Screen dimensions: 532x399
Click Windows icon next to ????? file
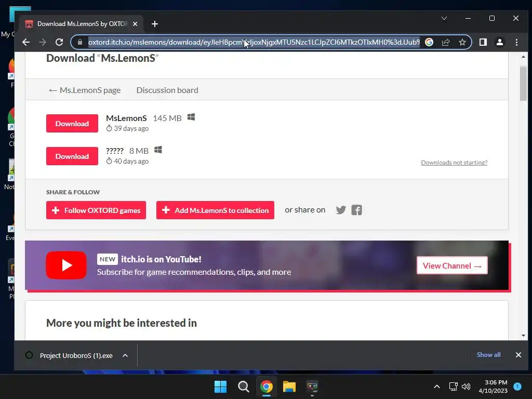[158, 150]
